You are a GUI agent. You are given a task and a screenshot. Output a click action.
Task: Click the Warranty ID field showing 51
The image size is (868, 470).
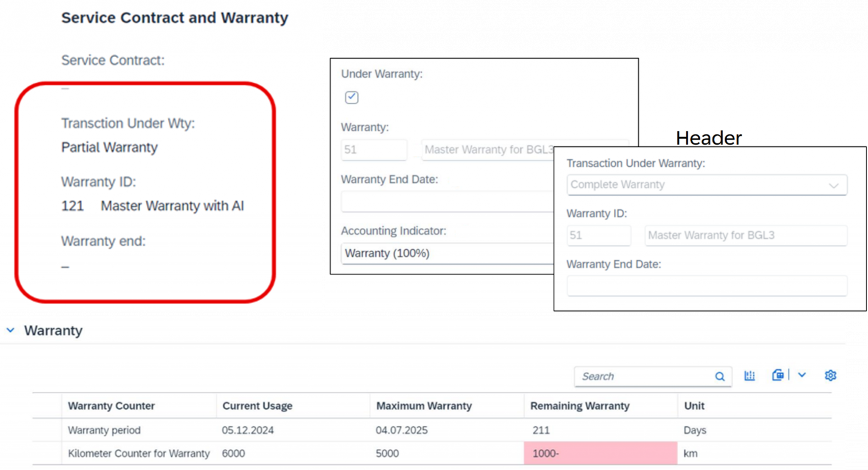click(x=599, y=235)
